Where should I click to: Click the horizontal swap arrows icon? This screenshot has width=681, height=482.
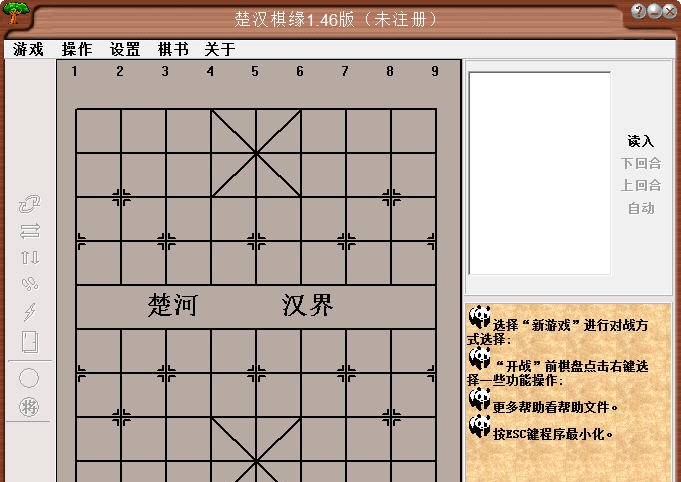30,231
